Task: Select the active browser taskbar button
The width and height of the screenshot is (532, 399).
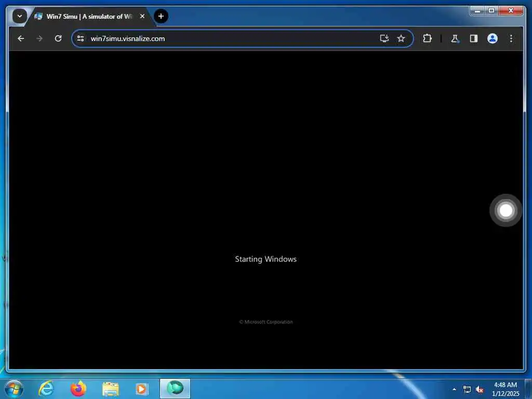Action: (175, 389)
